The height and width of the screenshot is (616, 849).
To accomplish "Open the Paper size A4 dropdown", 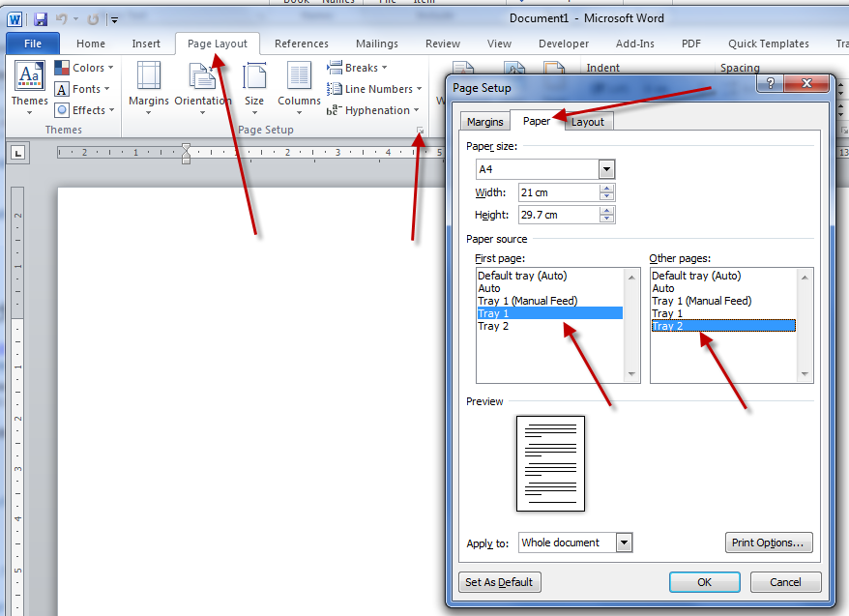I will [606, 169].
